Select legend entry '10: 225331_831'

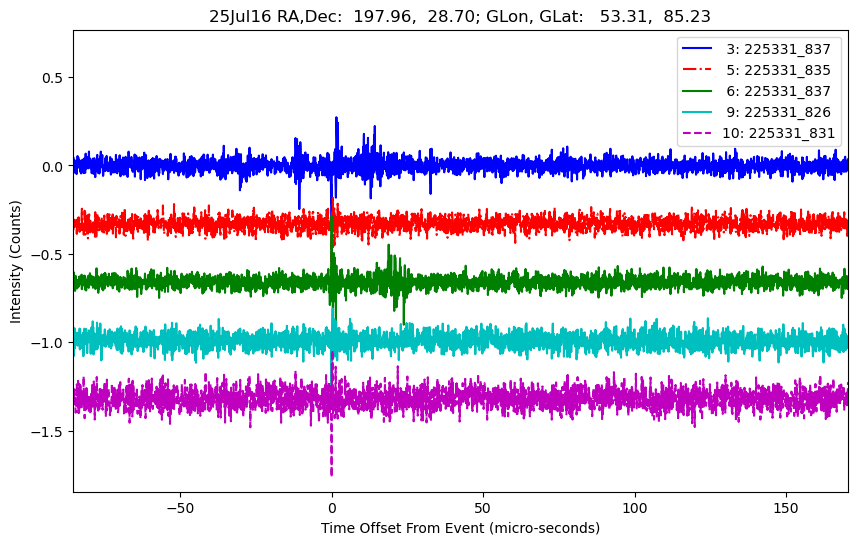pos(779,133)
